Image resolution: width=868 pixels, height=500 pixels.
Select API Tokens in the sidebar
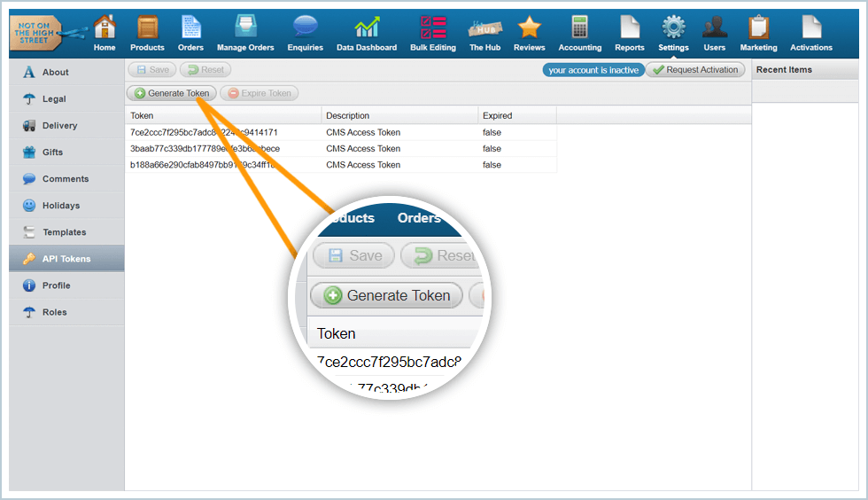[66, 259]
